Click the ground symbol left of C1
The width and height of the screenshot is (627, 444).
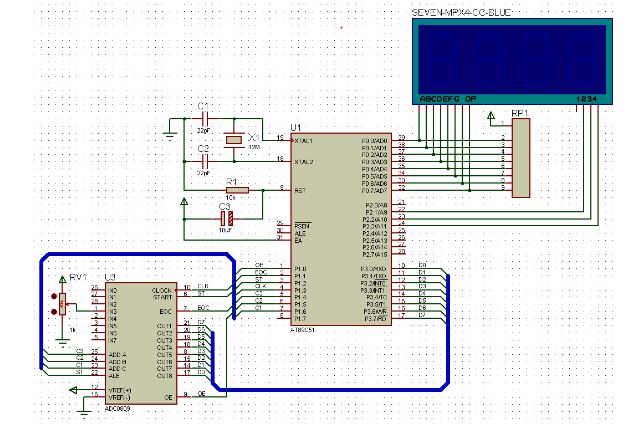(x=170, y=135)
